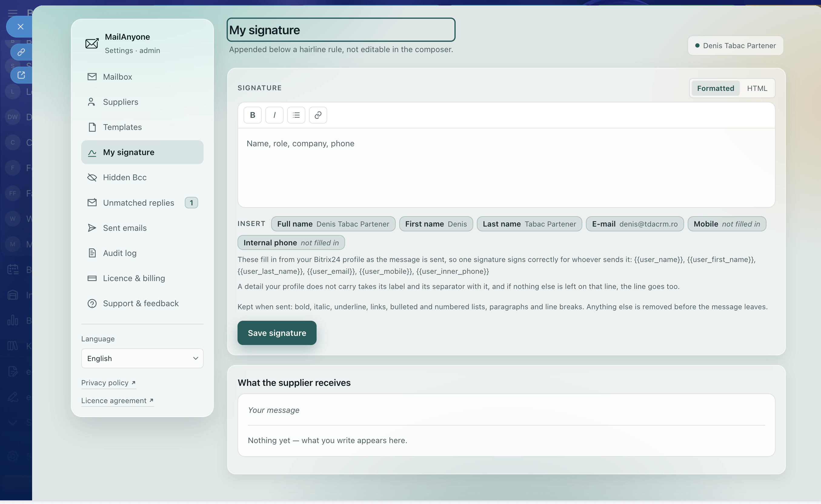Click inside the signature text area

pyautogui.click(x=506, y=168)
